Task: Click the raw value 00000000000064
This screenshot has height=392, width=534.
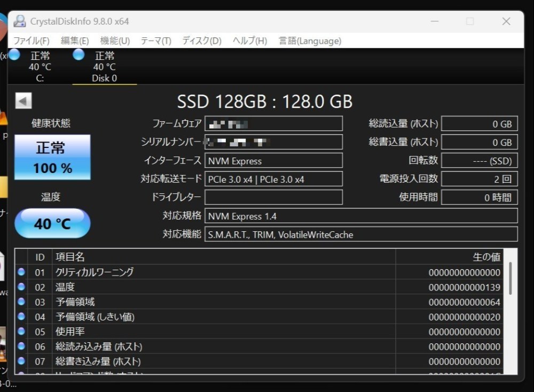Action: pos(464,302)
